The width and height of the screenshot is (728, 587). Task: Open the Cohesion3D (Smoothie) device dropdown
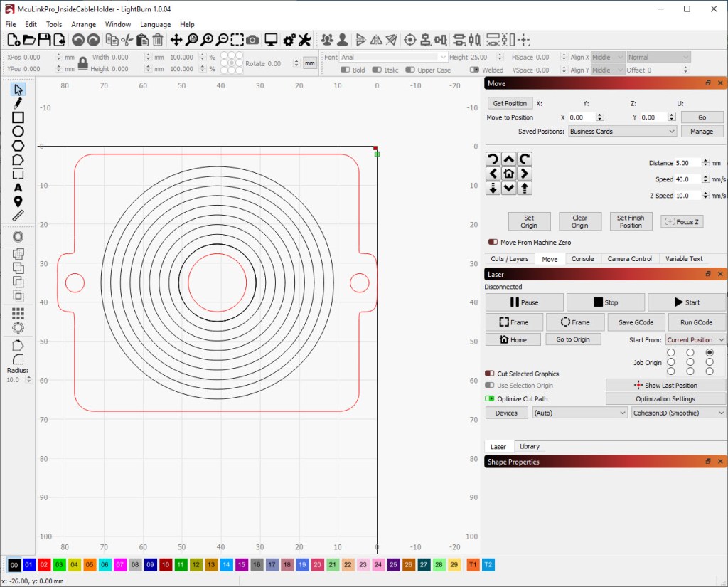[x=678, y=413]
